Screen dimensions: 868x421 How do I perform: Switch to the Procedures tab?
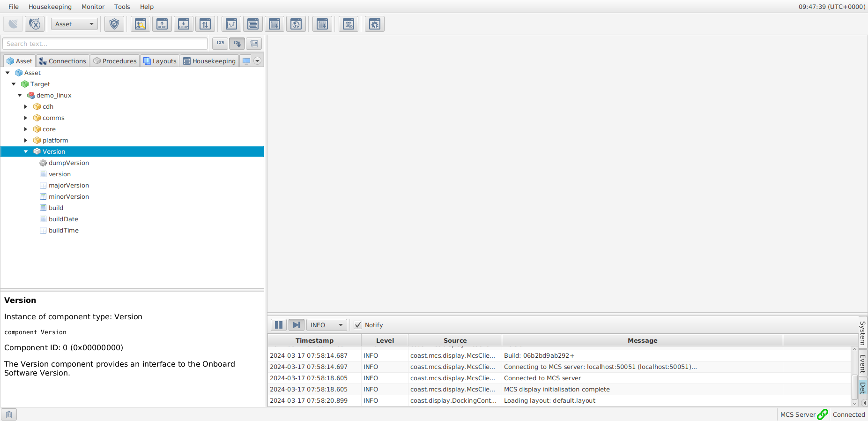click(115, 61)
